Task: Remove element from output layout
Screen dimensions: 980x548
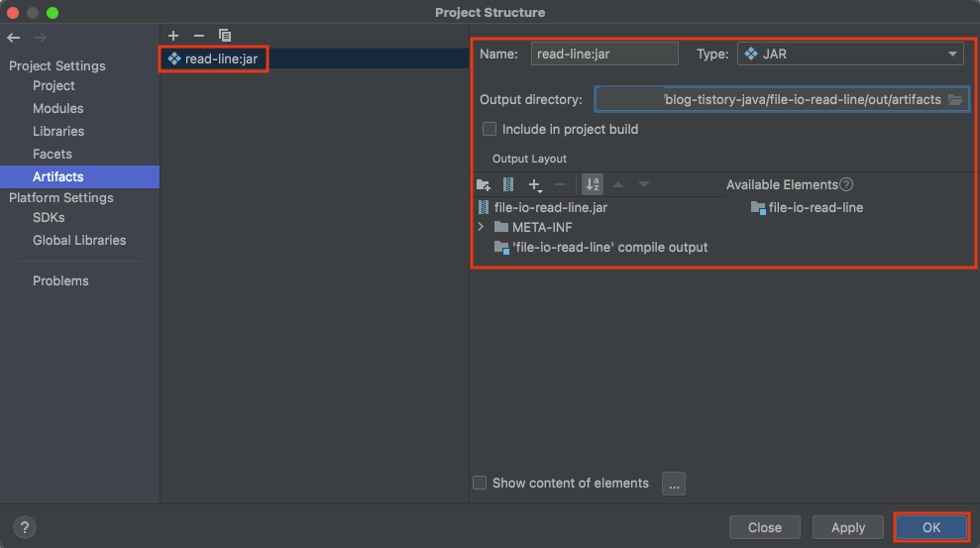Action: (560, 184)
